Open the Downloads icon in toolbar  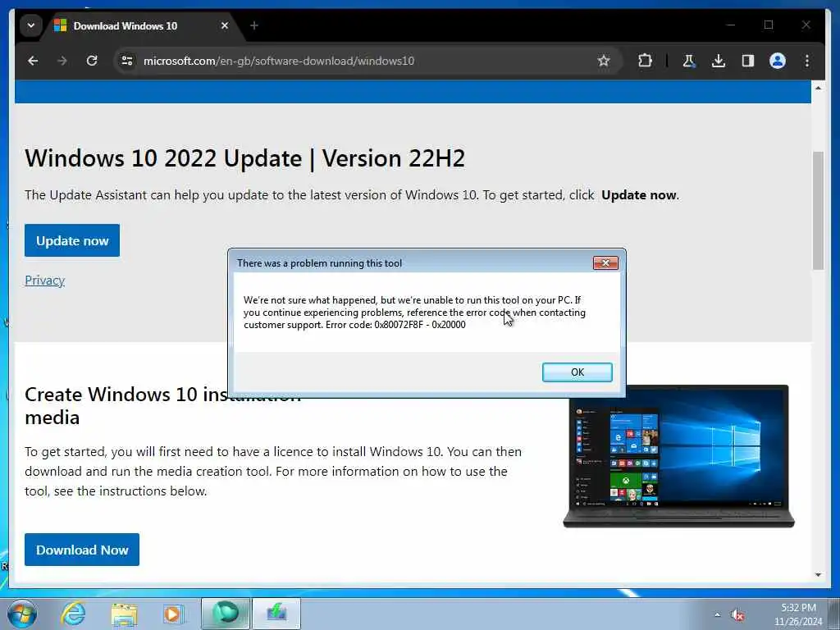(719, 61)
